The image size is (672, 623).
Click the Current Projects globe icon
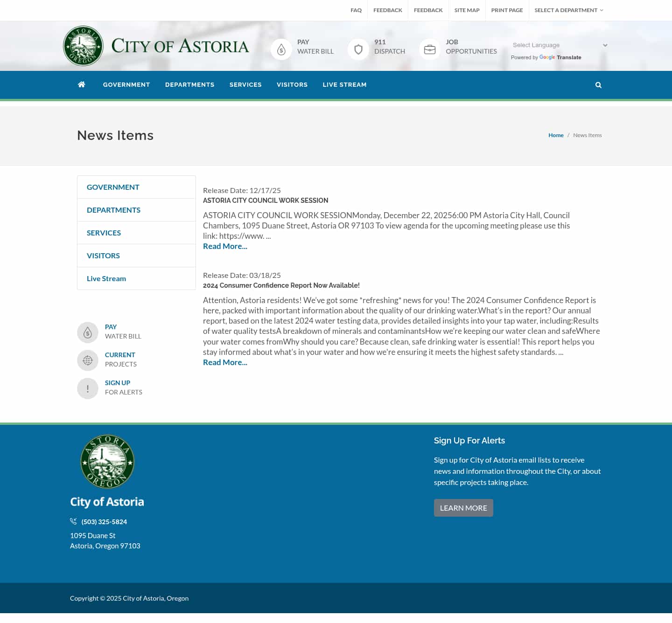88,360
